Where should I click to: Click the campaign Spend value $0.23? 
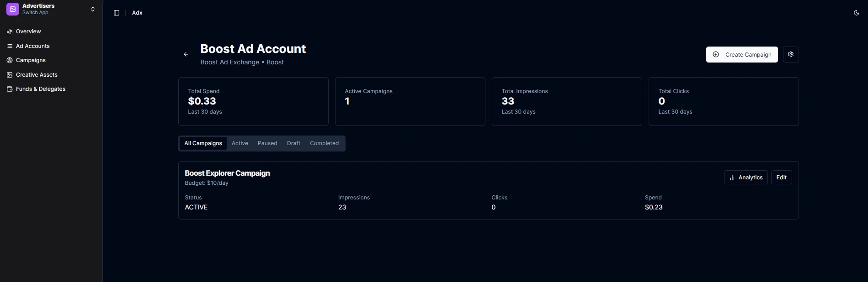click(x=654, y=207)
